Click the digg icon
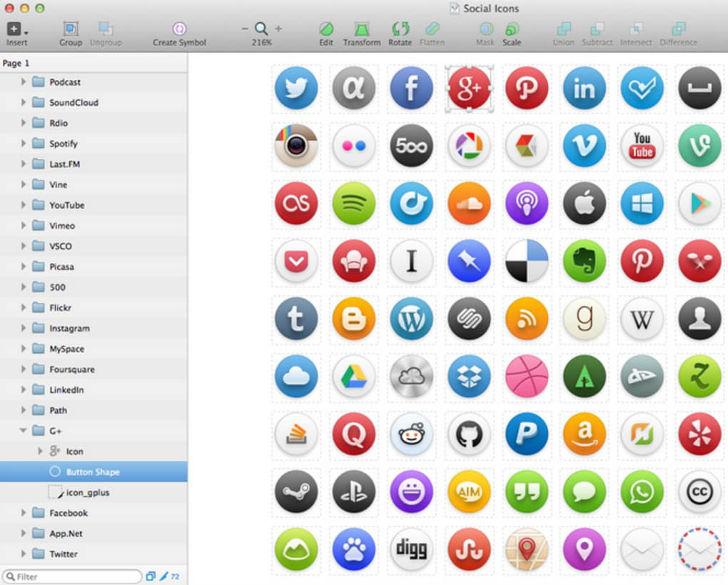 click(x=411, y=549)
